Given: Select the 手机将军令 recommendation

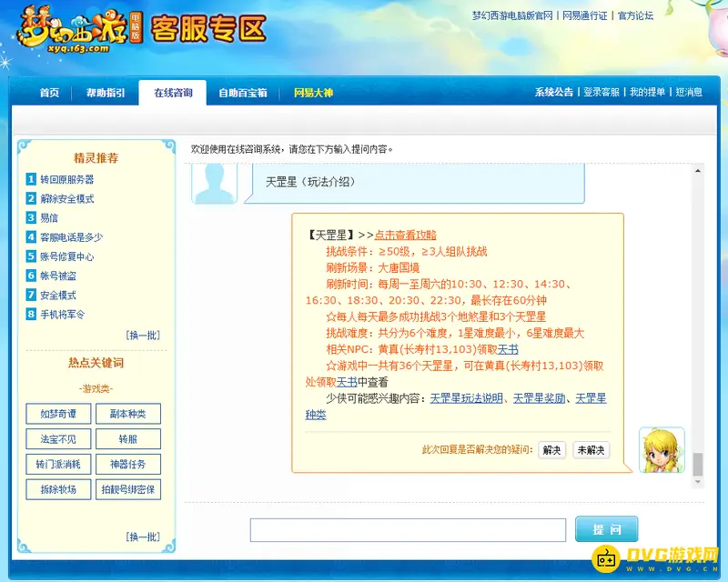Looking at the screenshot, I should click(62, 315).
